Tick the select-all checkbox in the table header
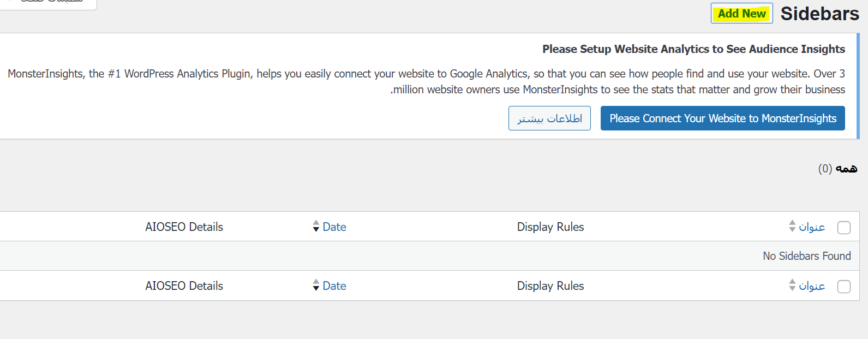 [844, 228]
